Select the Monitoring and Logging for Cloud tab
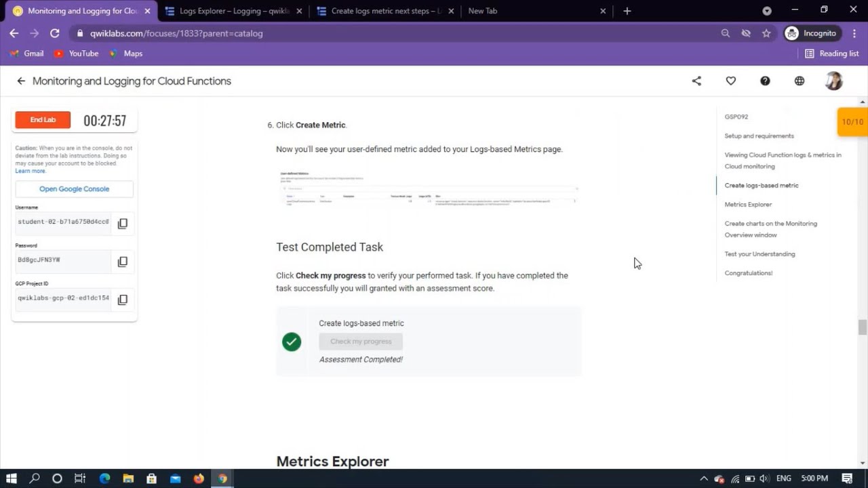868x488 pixels. pos(81,11)
